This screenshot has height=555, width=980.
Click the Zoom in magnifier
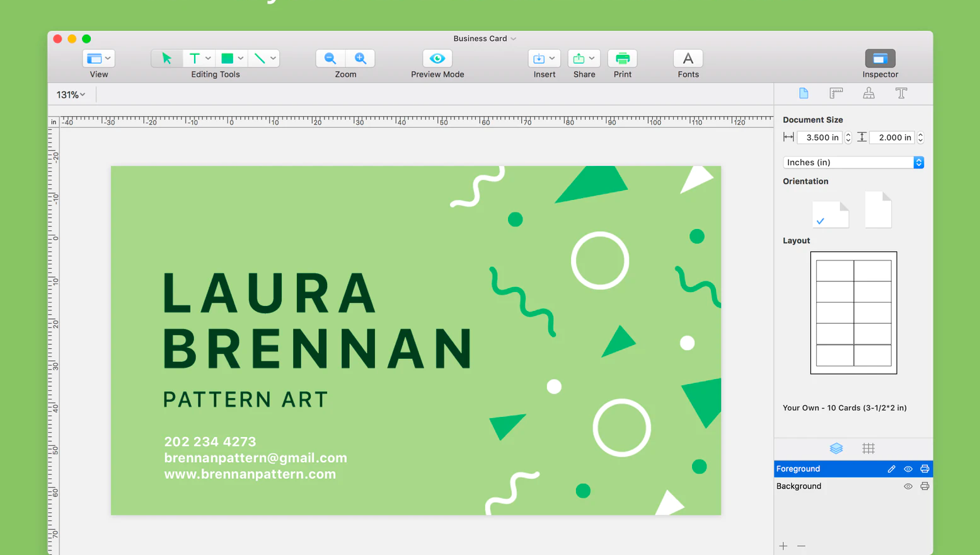tap(360, 58)
